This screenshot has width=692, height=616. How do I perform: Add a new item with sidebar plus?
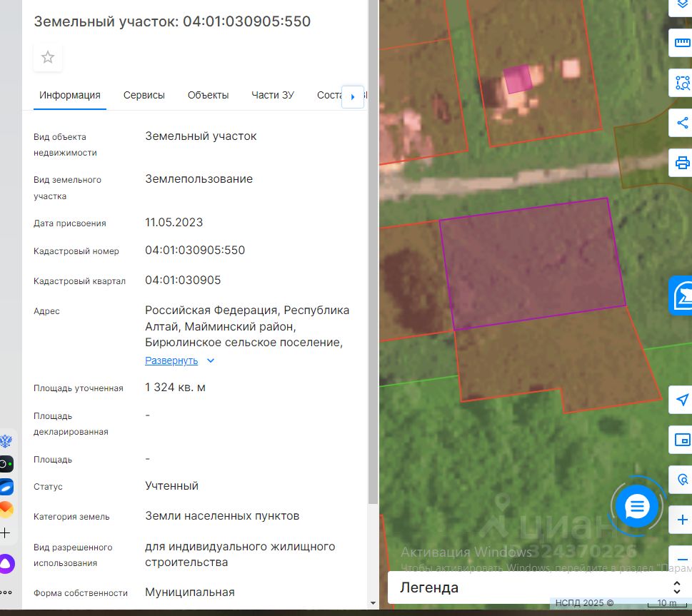pyautogui.click(x=5, y=532)
